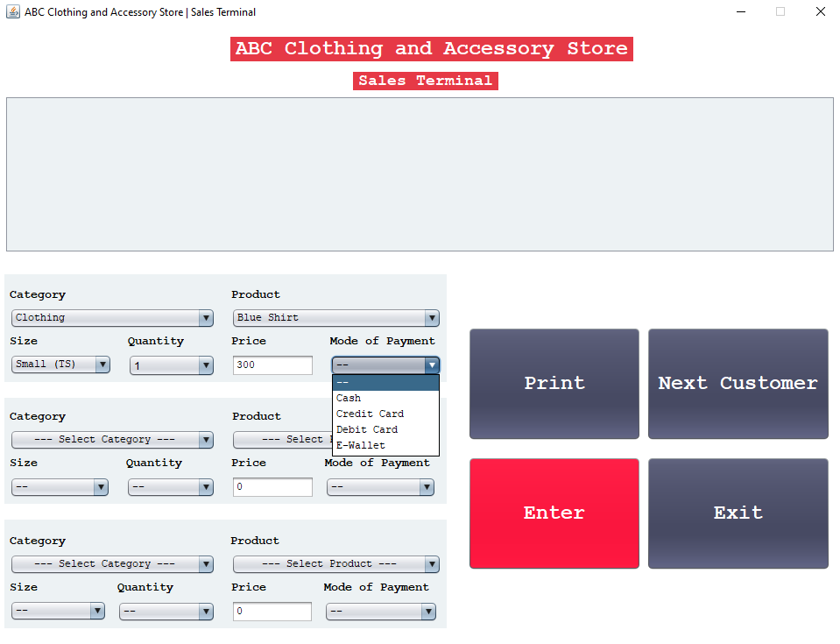Open the second row Size dropdown

pos(60,487)
